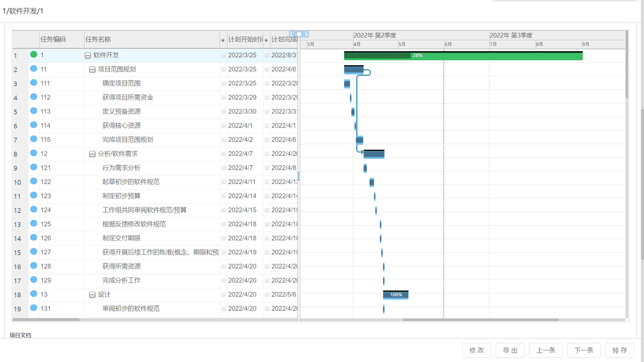Click the status dot for task 131
644x362 pixels.
tap(34, 308)
